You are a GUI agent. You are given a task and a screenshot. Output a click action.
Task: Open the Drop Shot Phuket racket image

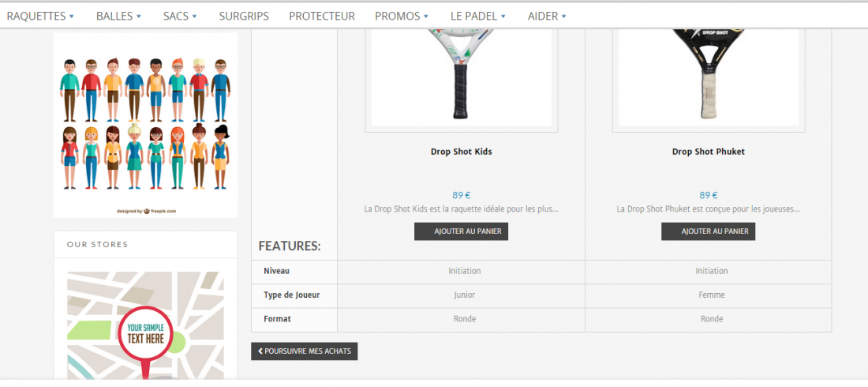point(709,77)
